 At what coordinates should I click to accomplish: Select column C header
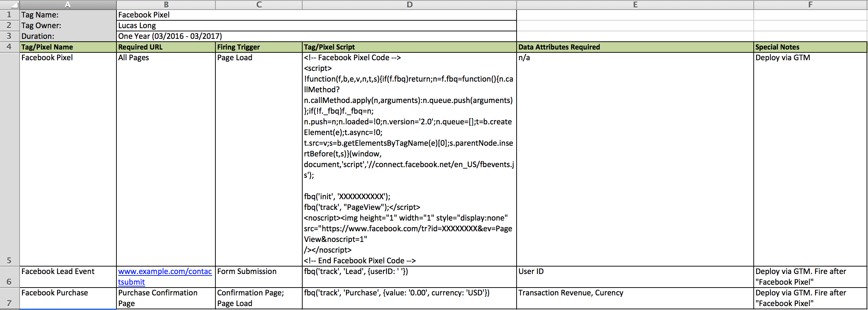(259, 5)
